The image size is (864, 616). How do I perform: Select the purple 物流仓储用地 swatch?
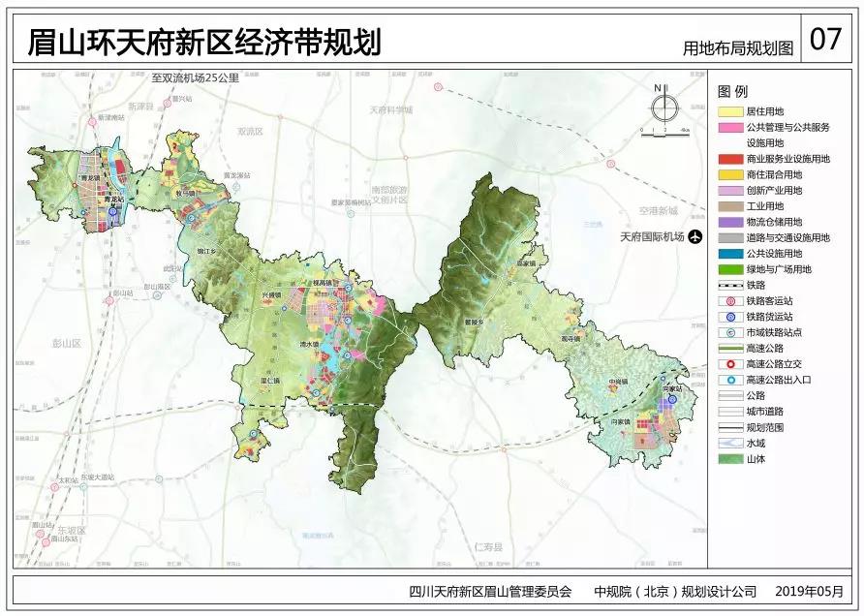(729, 222)
